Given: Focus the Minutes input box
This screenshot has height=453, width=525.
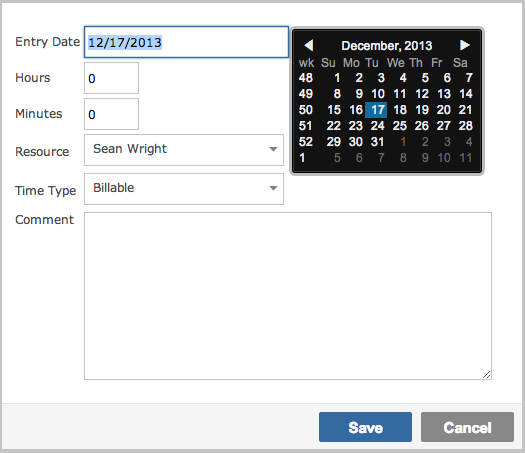Looking at the screenshot, I should 111,114.
